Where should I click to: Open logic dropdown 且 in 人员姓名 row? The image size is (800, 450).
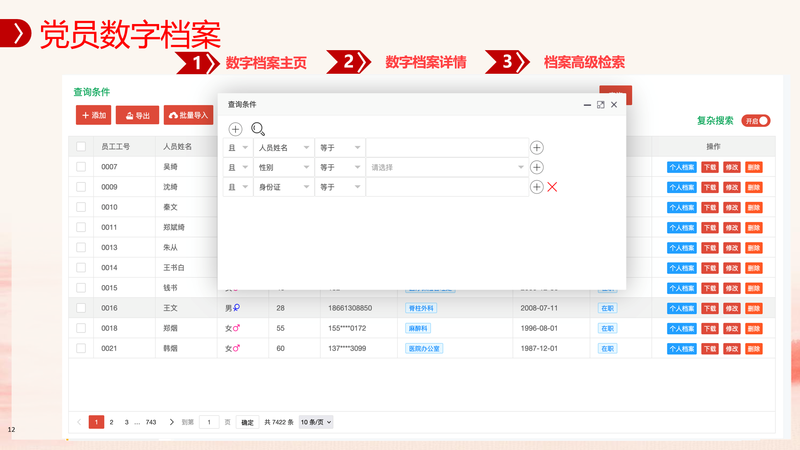[238, 147]
